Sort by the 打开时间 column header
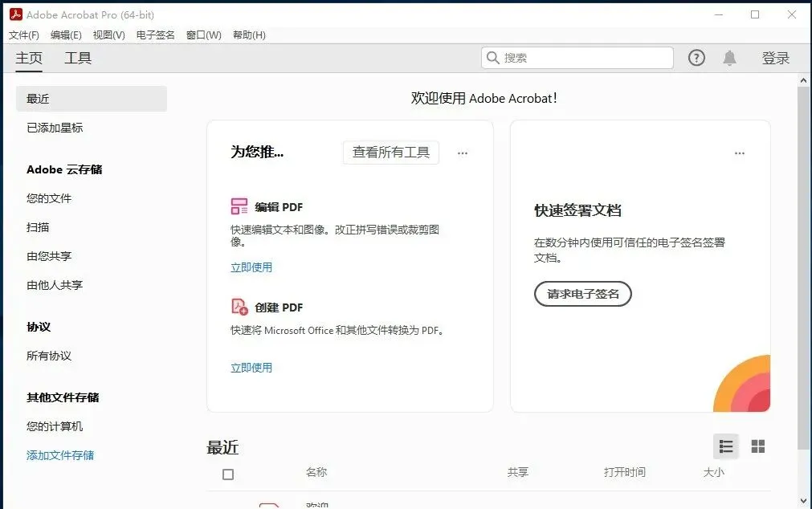This screenshot has height=509, width=812. coord(625,472)
